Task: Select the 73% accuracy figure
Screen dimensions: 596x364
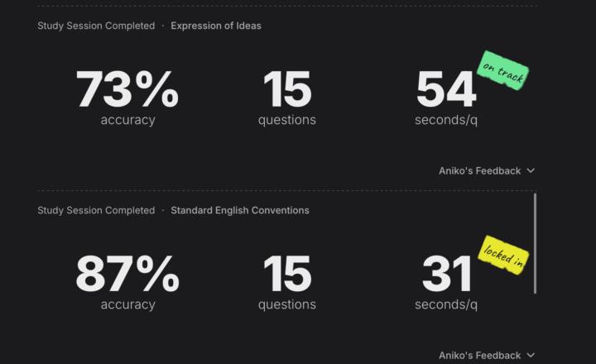Action: pyautogui.click(x=127, y=89)
